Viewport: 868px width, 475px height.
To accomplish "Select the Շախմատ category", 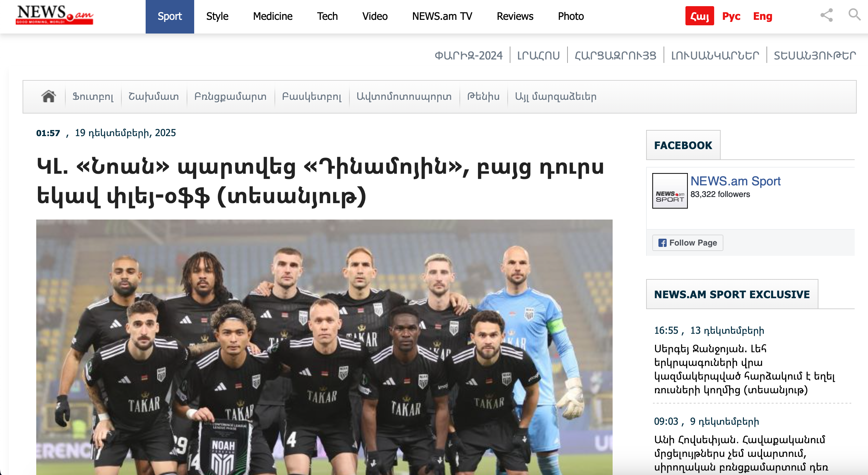I will tap(153, 96).
